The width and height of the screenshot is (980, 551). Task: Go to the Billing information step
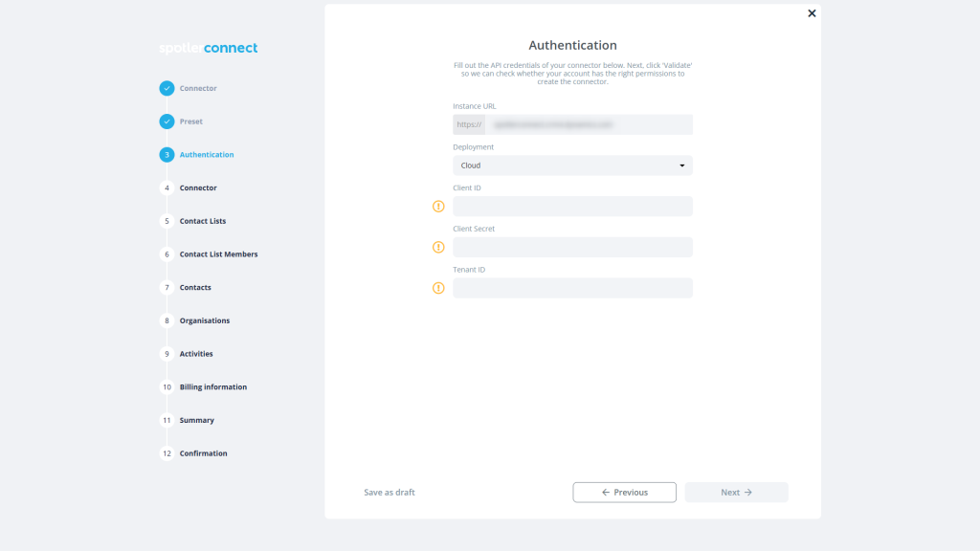(x=213, y=386)
